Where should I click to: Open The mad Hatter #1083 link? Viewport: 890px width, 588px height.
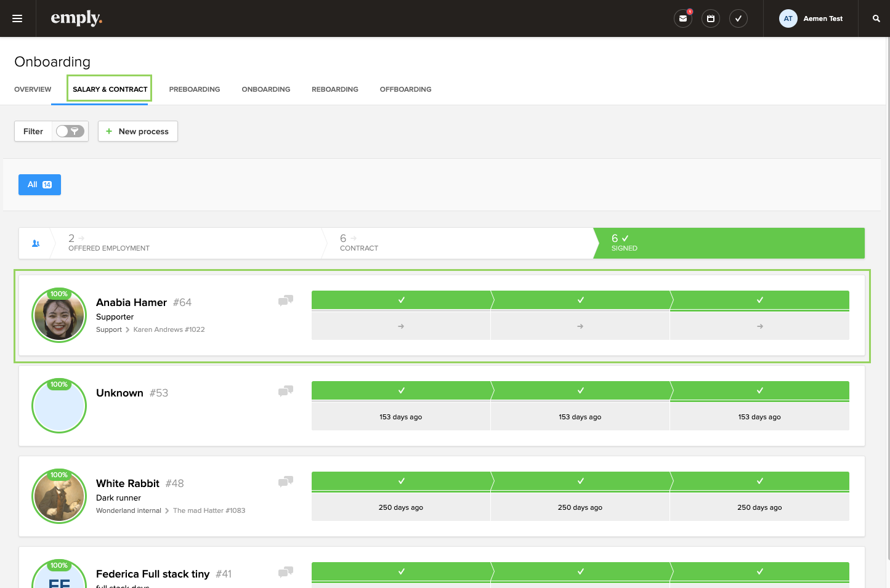(209, 510)
